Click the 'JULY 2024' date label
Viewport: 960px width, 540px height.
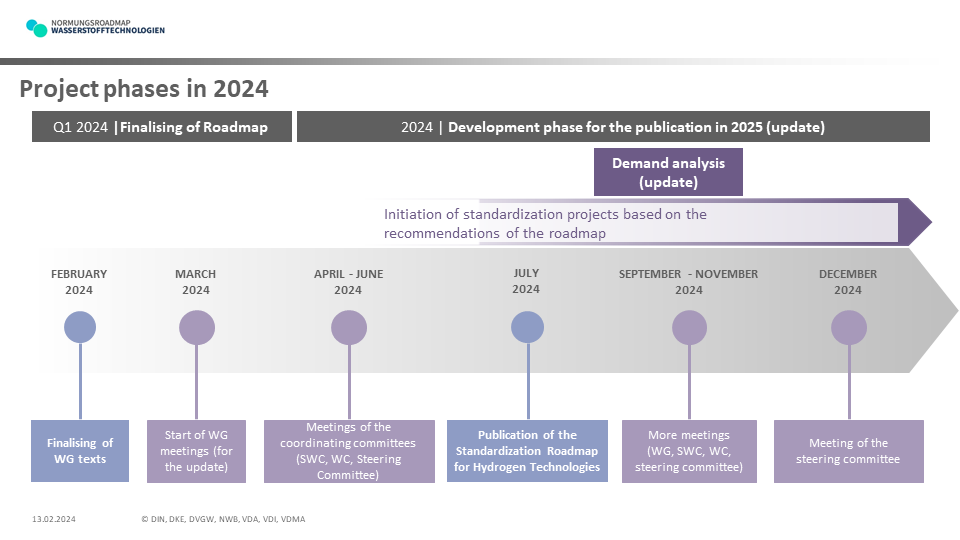tap(526, 280)
